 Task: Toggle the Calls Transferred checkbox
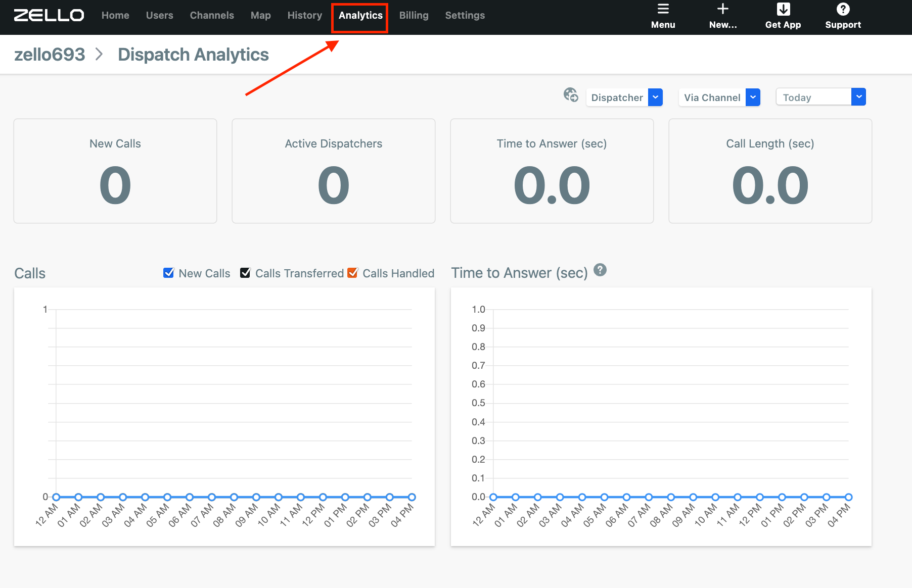(245, 273)
